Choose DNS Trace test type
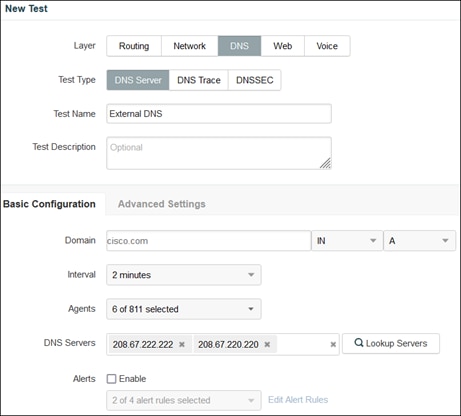This screenshot has width=461, height=416. pos(199,80)
